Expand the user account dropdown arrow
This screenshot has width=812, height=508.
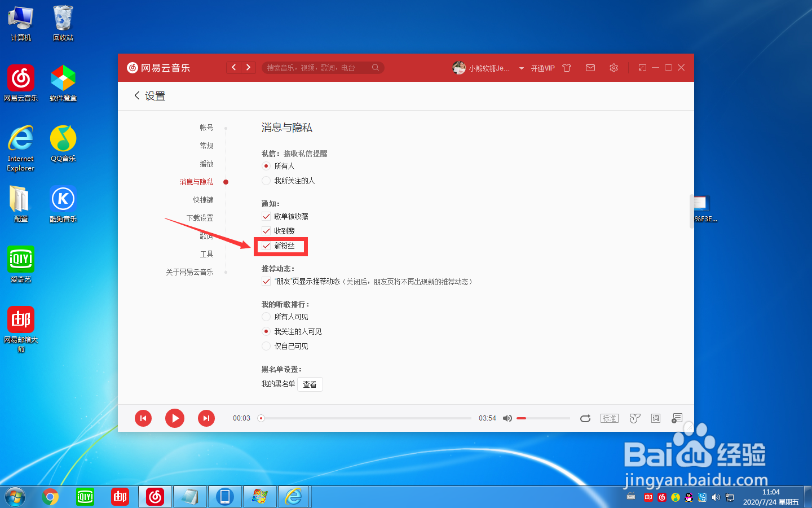[522, 68]
